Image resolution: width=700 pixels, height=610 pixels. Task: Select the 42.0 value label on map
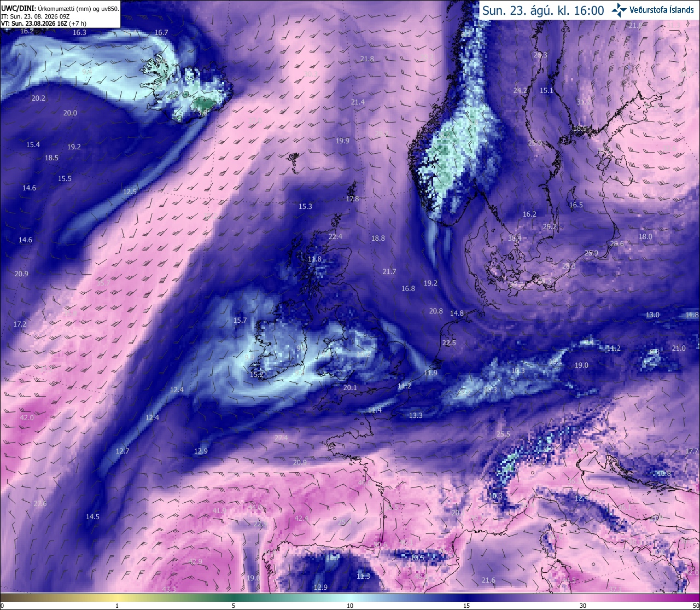coord(27,417)
